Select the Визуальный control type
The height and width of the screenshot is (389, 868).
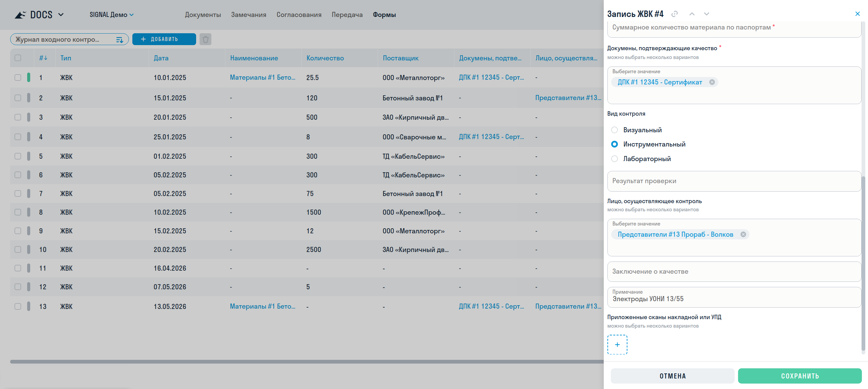615,130
